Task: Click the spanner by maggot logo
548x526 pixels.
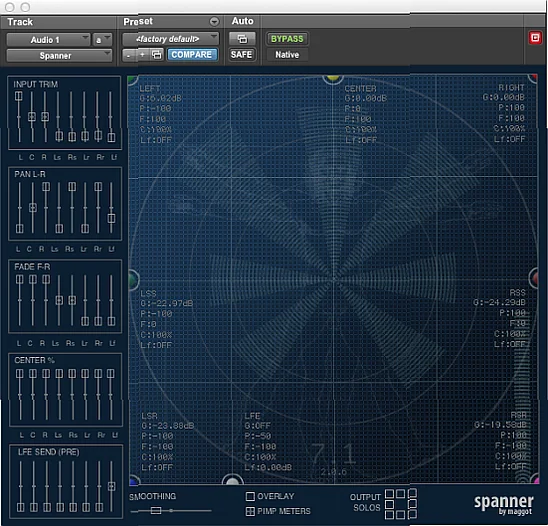Action: [x=503, y=505]
